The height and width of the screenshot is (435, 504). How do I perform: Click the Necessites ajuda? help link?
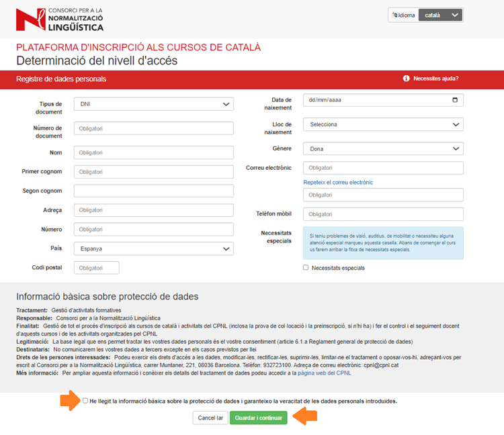coord(435,79)
